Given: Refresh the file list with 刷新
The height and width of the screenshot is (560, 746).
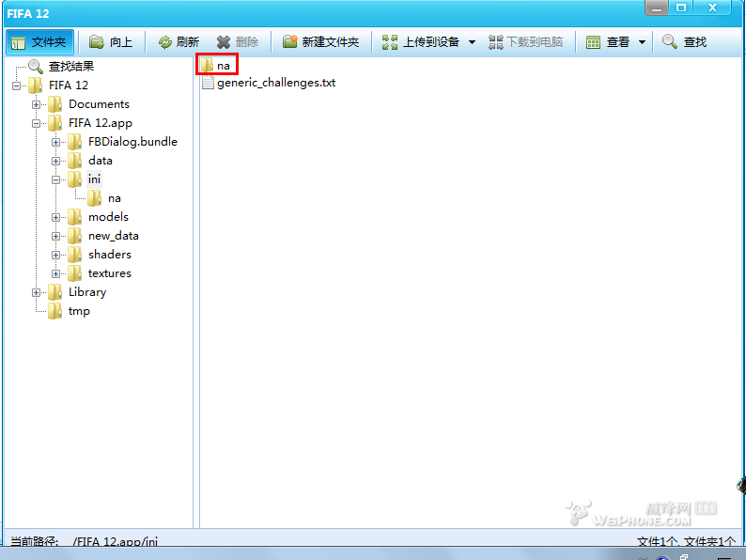Looking at the screenshot, I should 179,42.
